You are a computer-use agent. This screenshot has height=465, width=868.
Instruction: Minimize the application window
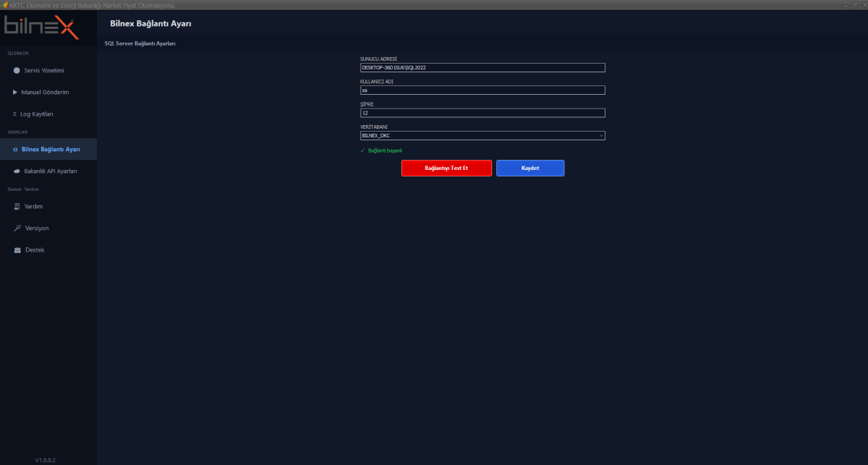[x=844, y=5]
